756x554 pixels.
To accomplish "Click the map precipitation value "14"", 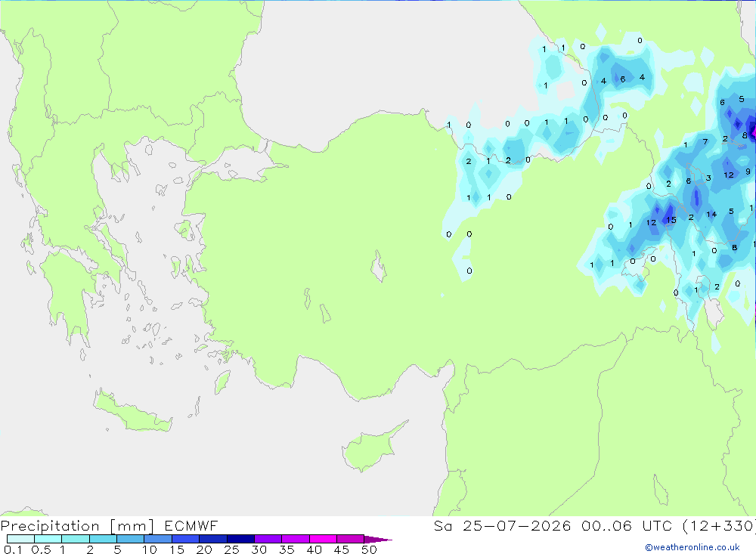I will coord(711,215).
